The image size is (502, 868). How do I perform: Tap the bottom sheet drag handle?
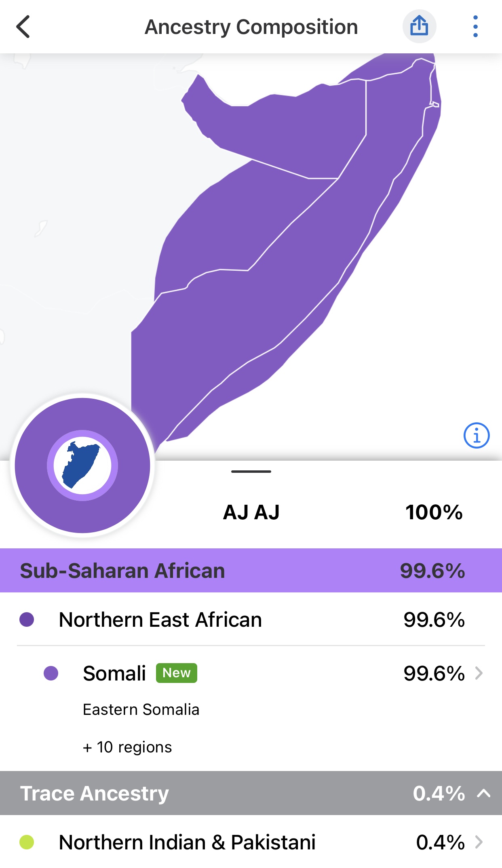251,472
